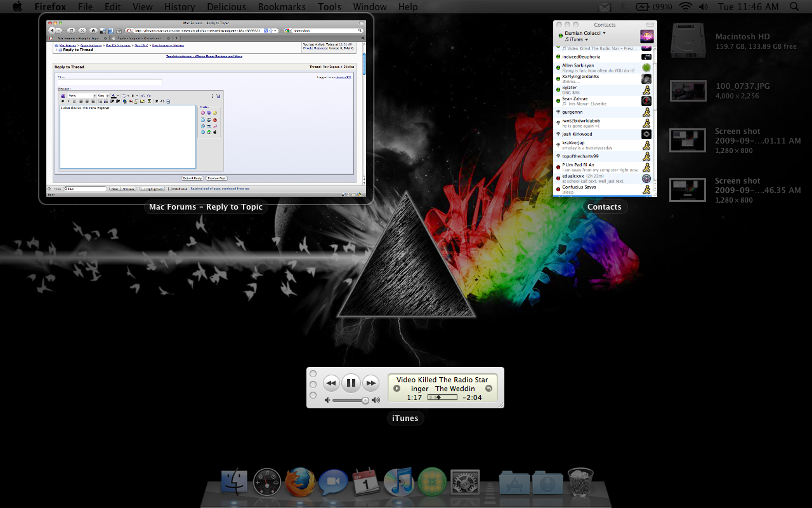Open the Trash in the Dock
The image size is (812, 508).
580,482
